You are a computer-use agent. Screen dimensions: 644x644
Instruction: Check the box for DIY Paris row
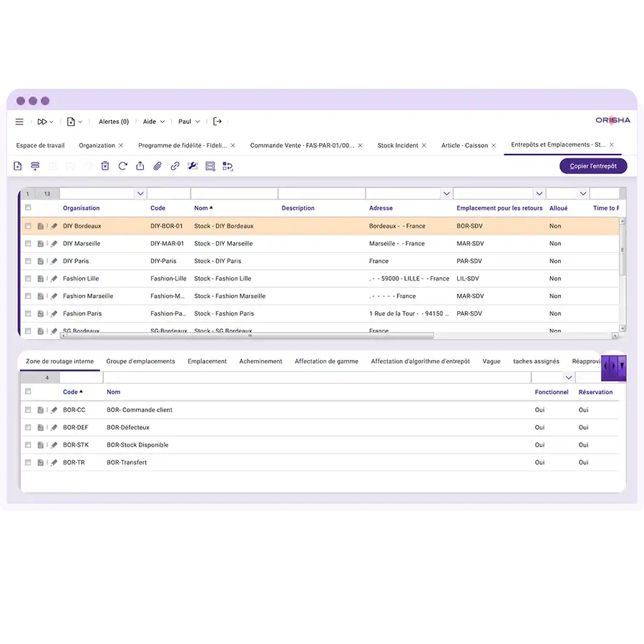(x=28, y=261)
